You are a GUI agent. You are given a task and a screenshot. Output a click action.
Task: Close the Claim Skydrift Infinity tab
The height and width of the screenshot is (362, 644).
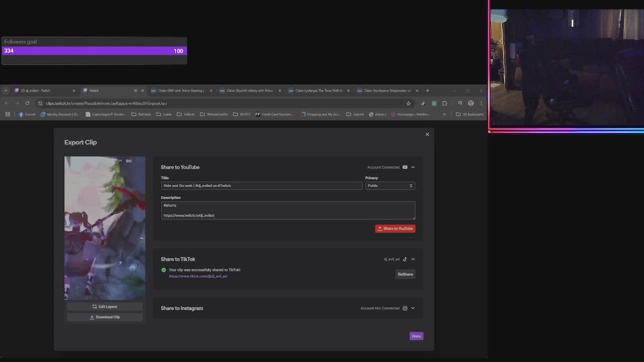[280, 90]
